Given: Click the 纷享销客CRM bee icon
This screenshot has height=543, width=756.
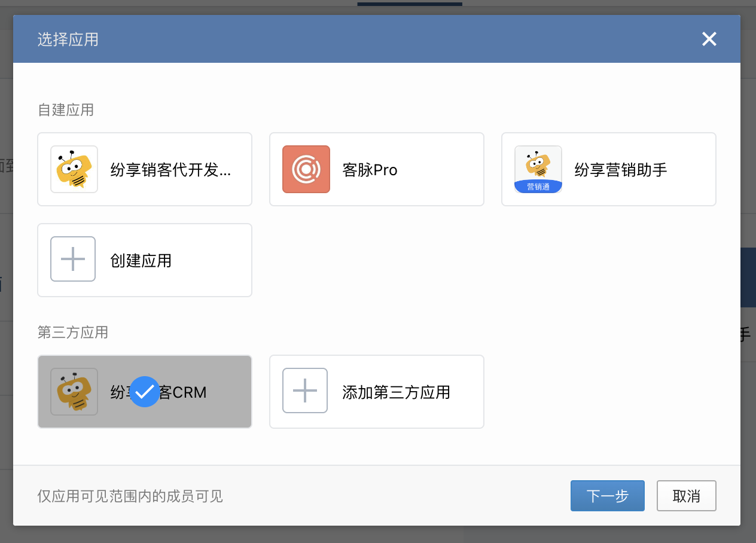Looking at the screenshot, I should 74,392.
